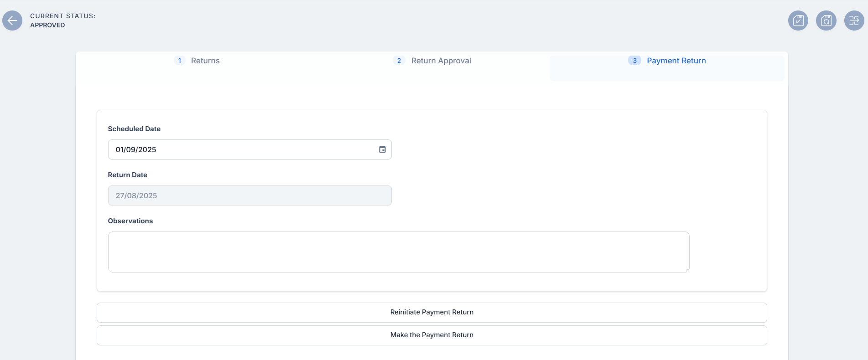Click the memory card refresh icon
Viewport: 868px width, 360px height.
[x=826, y=21]
